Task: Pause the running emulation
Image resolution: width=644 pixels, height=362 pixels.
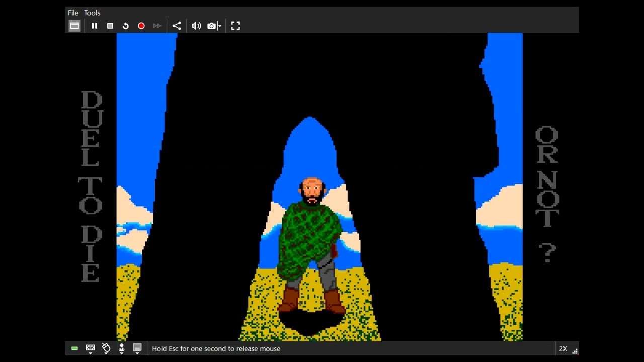Action: pos(94,26)
